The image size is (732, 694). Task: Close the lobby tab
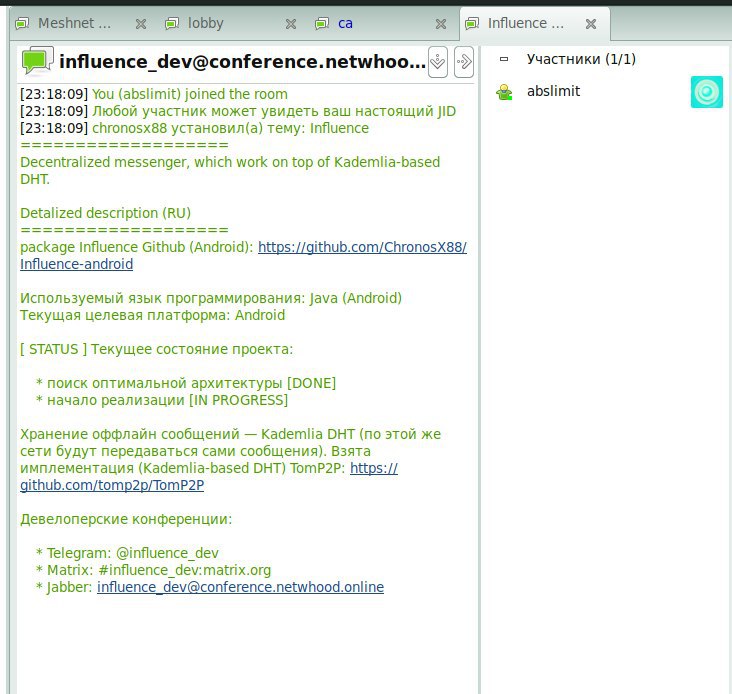[291, 24]
